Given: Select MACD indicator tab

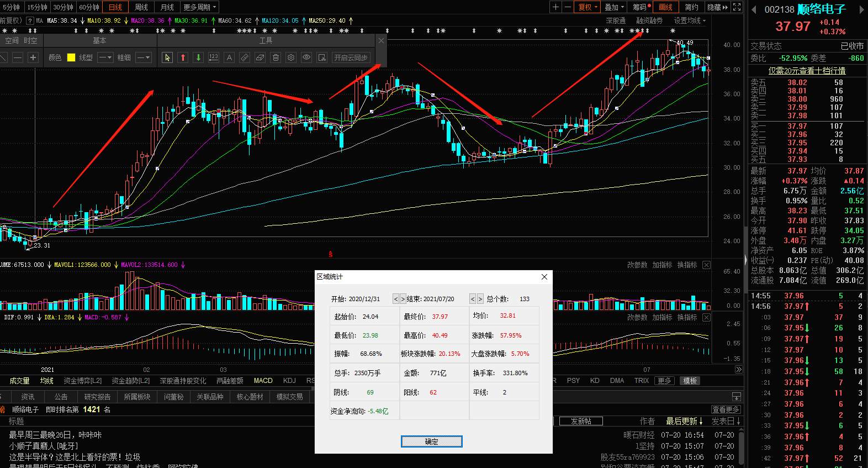Looking at the screenshot, I should [x=263, y=381].
